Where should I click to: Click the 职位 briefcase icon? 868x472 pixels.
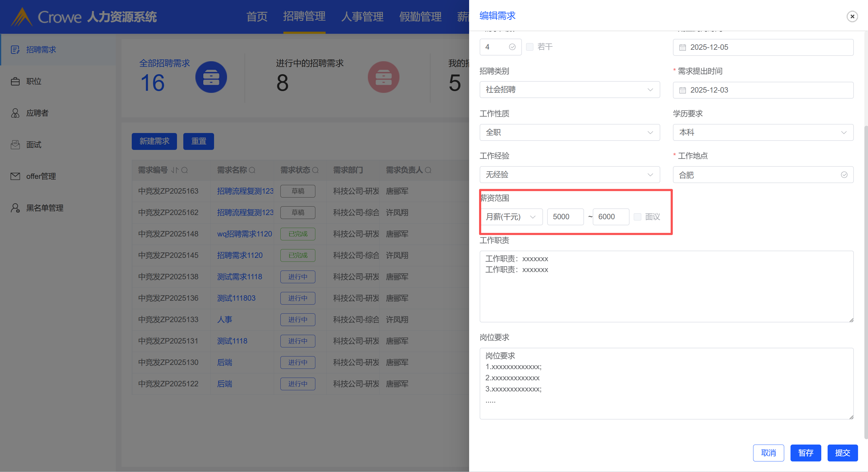tap(15, 82)
